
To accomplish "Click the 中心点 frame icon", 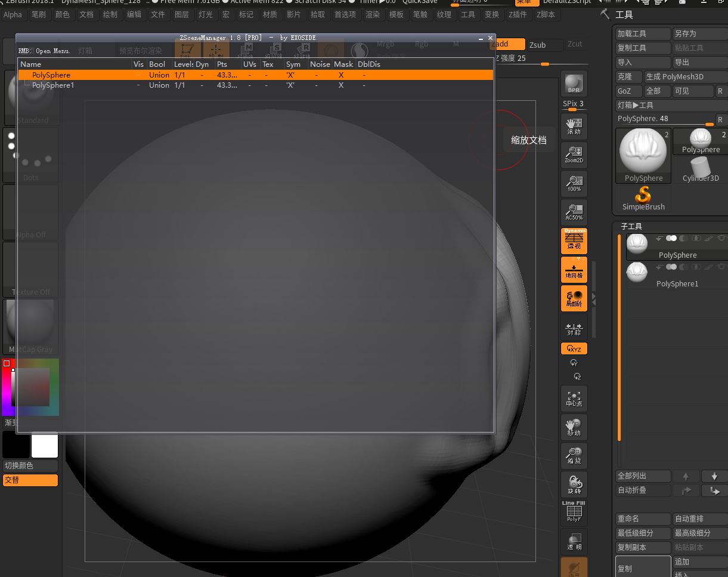I will pyautogui.click(x=574, y=399).
